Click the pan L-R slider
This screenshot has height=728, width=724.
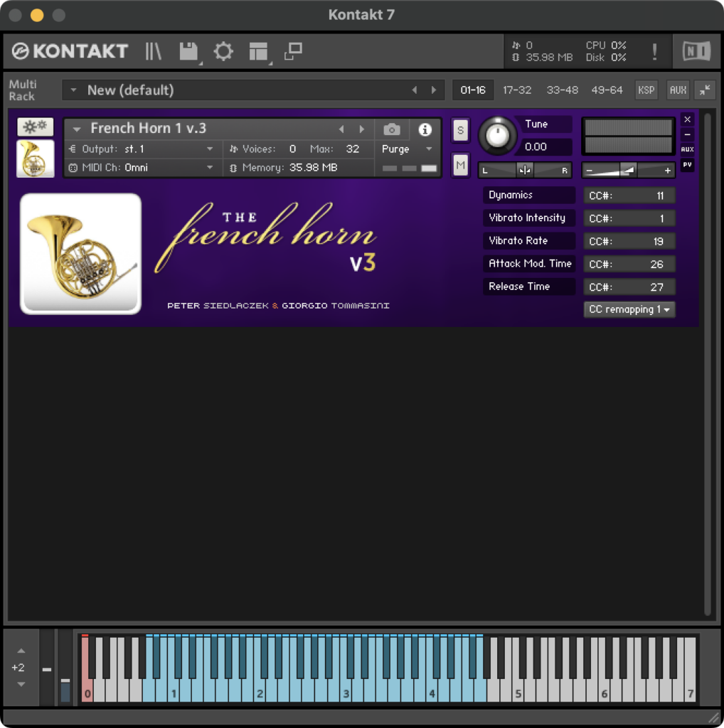tap(525, 171)
